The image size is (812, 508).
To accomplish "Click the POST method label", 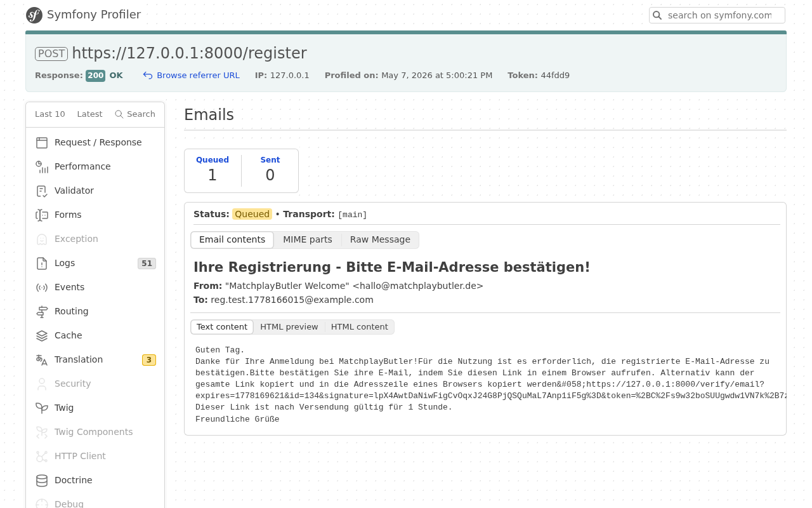I will [x=51, y=54].
